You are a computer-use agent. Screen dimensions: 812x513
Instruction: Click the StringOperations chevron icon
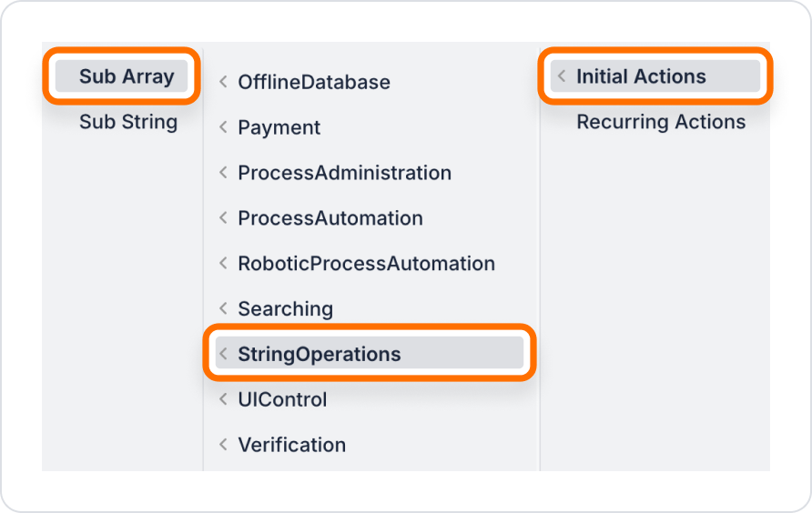(x=223, y=354)
